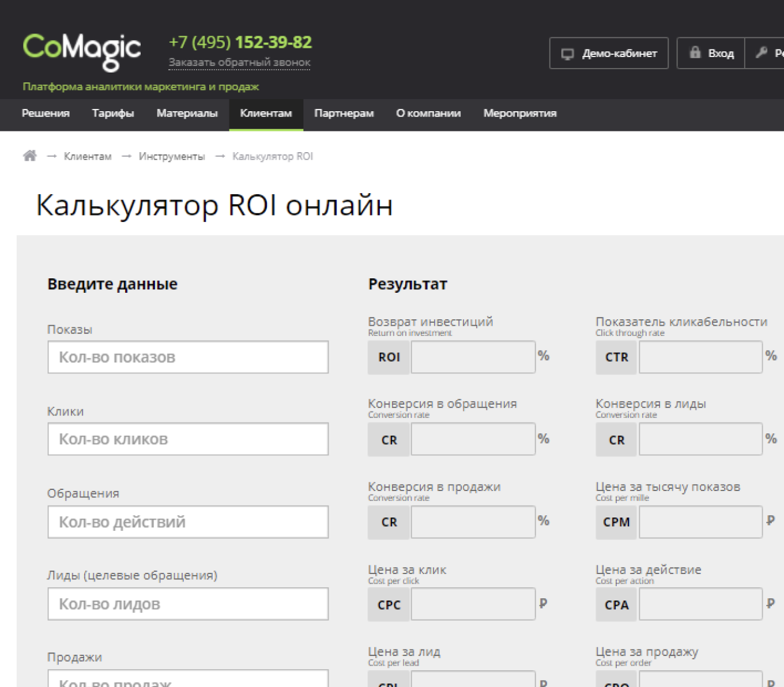Click the CPC badge under Цена за клик
Screen dimensions: 784x687
(388, 605)
